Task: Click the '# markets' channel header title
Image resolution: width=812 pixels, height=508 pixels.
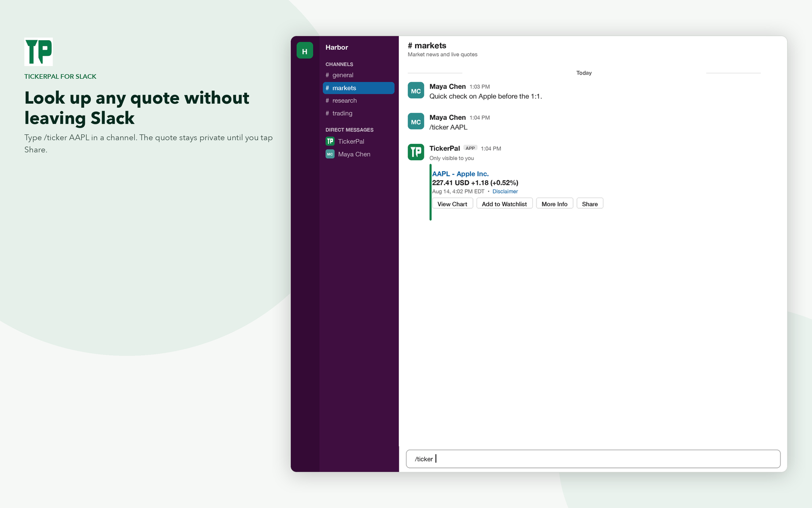Action: (x=427, y=46)
